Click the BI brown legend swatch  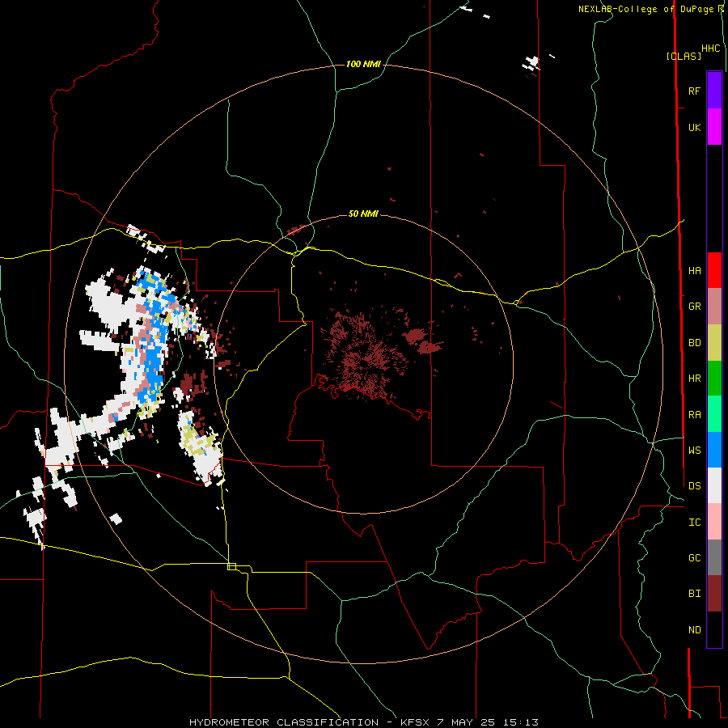pos(714,594)
